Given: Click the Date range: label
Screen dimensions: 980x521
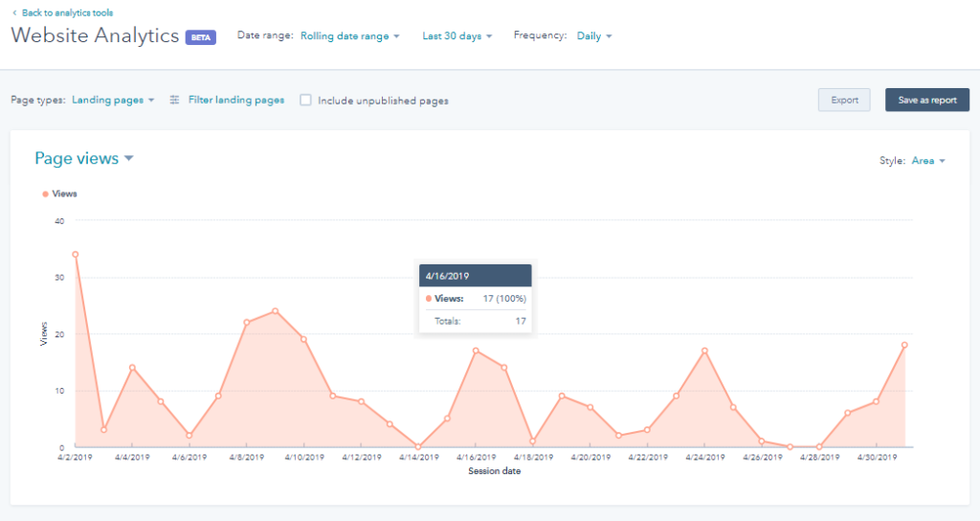Looking at the screenshot, I should point(265,35).
